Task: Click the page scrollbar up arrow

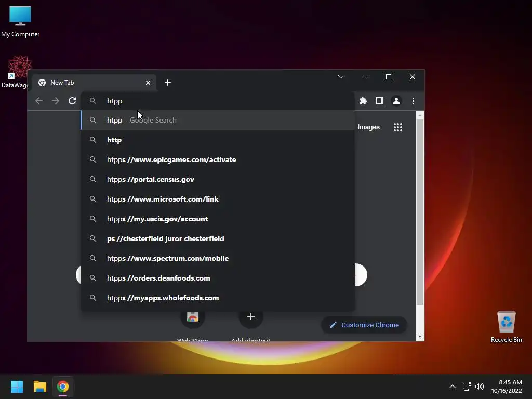Action: point(420,115)
